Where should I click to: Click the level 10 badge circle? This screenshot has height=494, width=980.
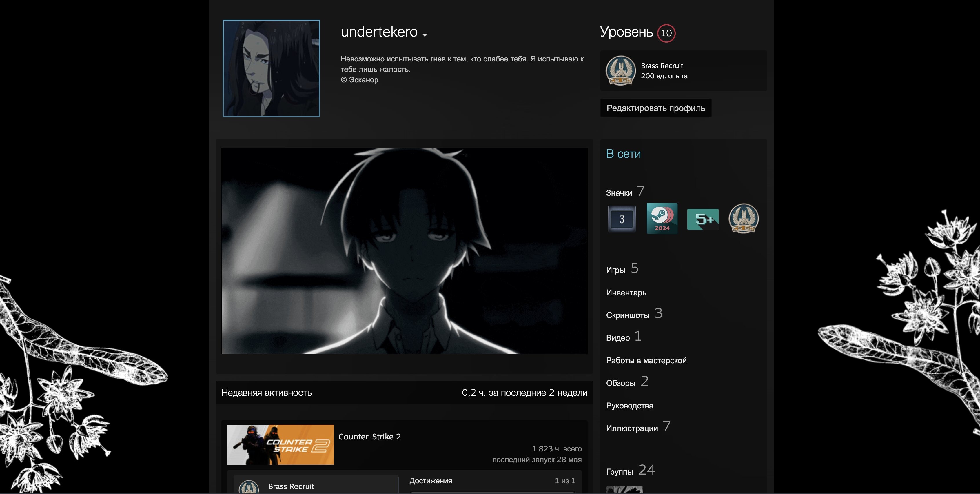(x=666, y=33)
